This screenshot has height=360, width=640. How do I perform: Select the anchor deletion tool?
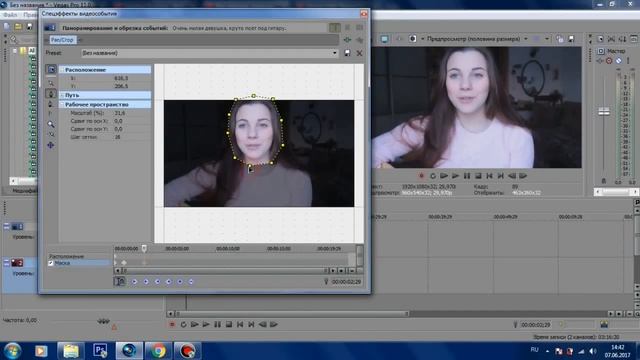tap(51, 104)
